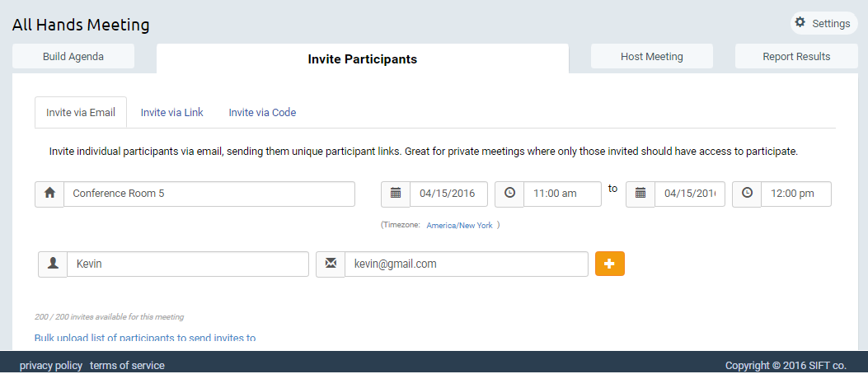Open the Host Meeting tab

(x=651, y=57)
